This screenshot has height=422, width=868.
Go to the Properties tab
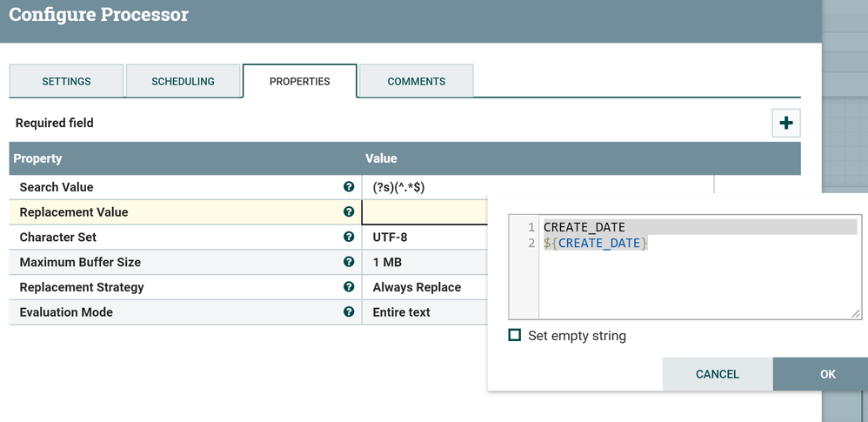[299, 82]
